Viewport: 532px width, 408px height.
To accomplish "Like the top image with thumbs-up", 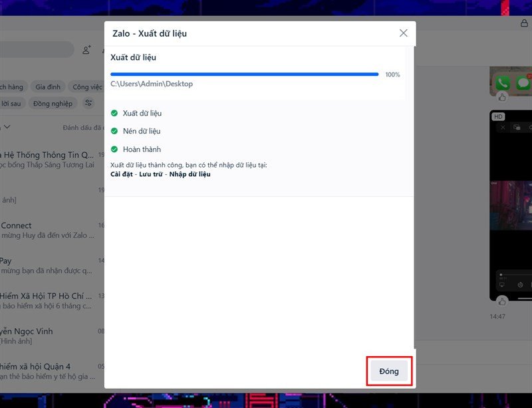I will [x=502, y=97].
